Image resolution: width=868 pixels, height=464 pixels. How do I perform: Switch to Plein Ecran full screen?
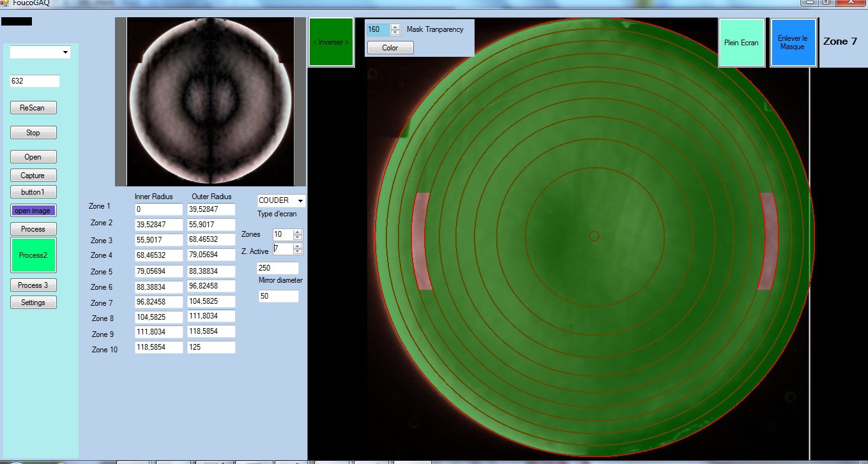742,43
